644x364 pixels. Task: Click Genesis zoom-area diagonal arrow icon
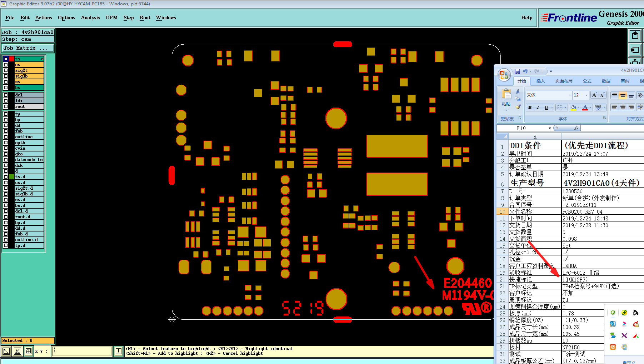[6, 351]
